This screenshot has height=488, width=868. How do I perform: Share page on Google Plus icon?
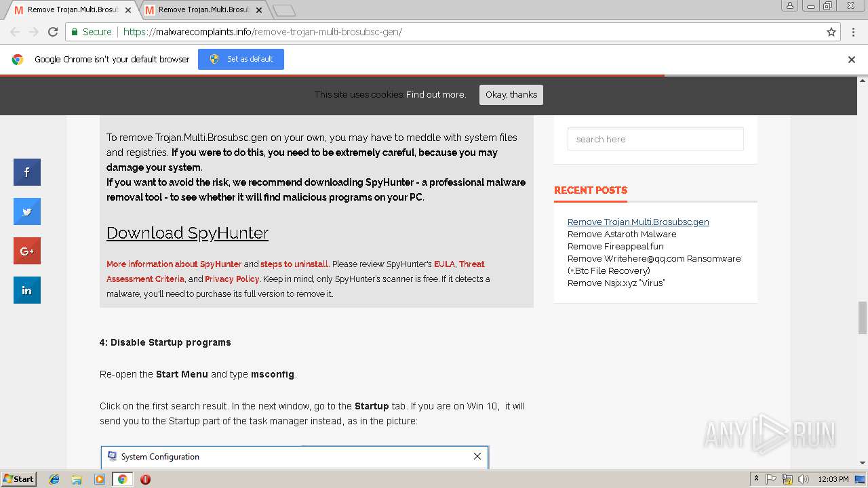click(x=27, y=251)
